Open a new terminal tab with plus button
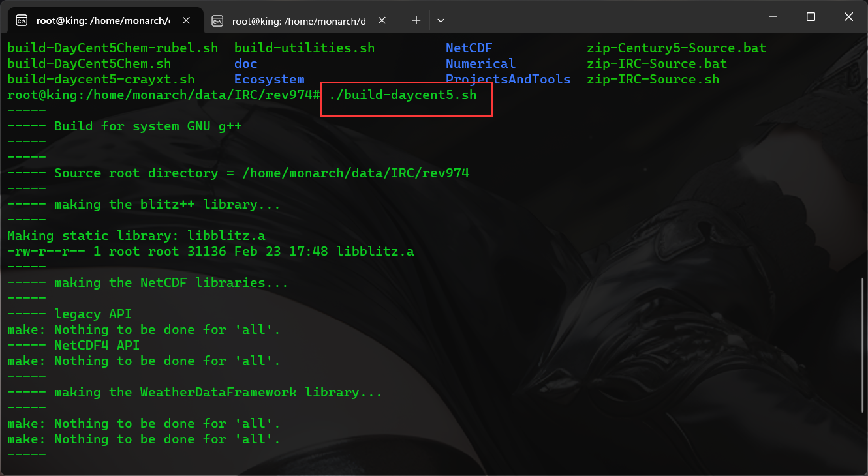Screen dimensions: 868x476 tap(416, 20)
